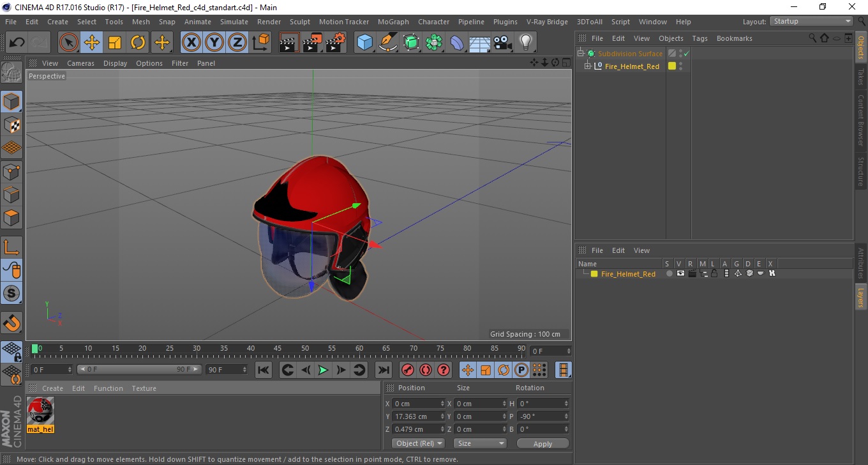Go to start of animation
The image size is (868, 465).
pos(264,370)
